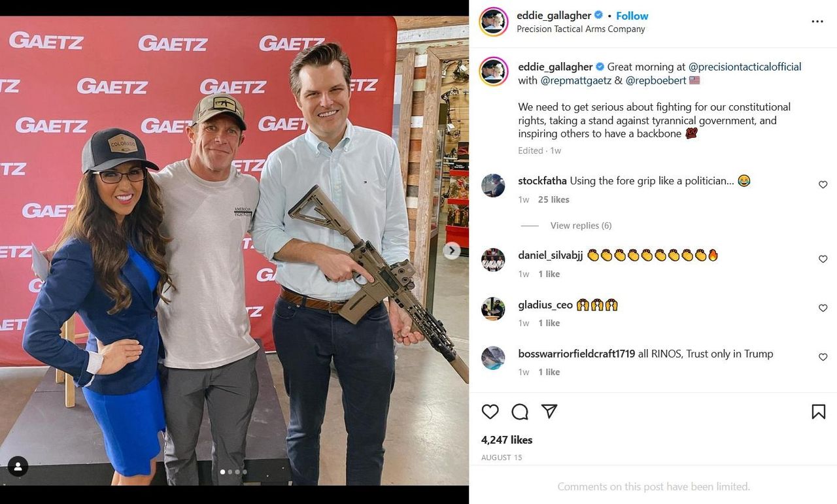
Task: Open the @precisiontacticalofficial mention link
Action: (745, 67)
